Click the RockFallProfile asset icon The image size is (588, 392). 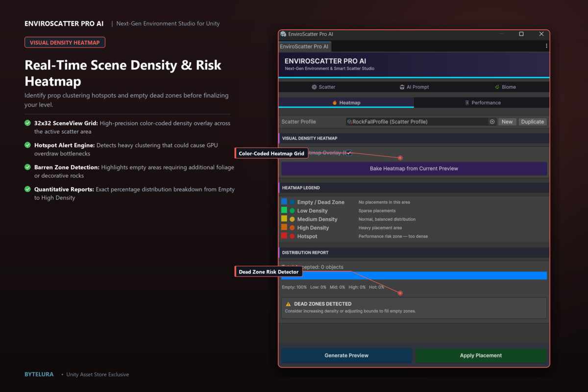[x=350, y=122]
